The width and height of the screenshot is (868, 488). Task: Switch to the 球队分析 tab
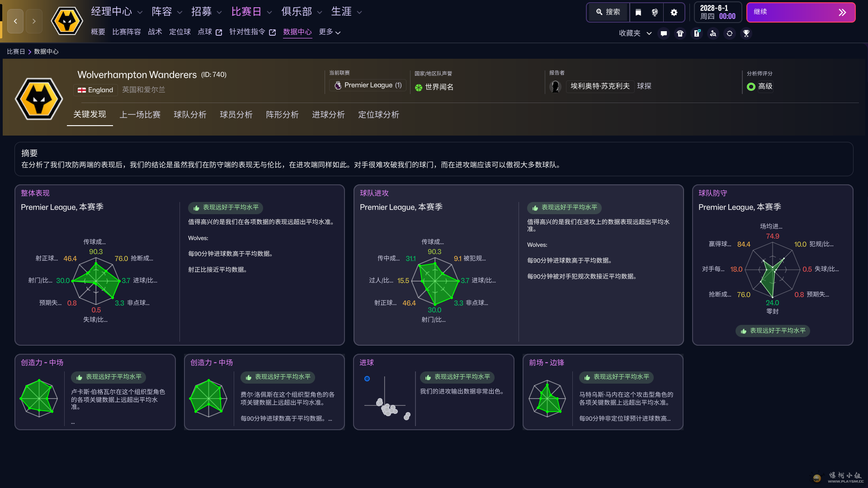click(190, 115)
